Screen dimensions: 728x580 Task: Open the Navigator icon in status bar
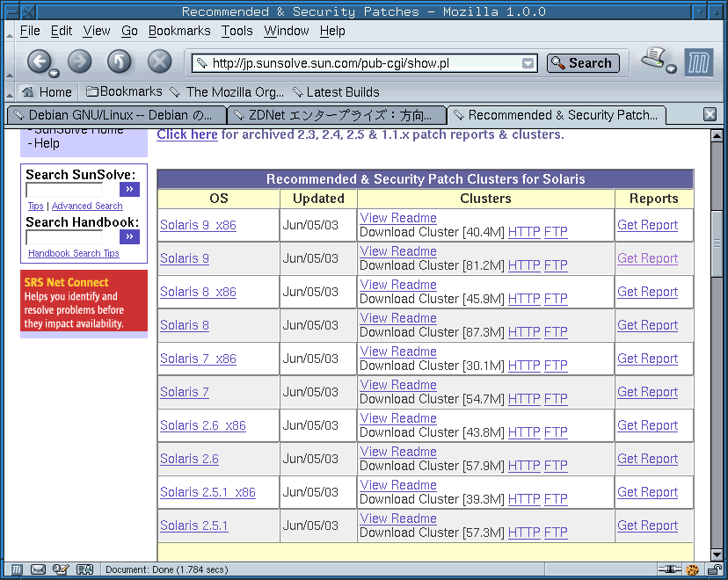tap(16, 569)
